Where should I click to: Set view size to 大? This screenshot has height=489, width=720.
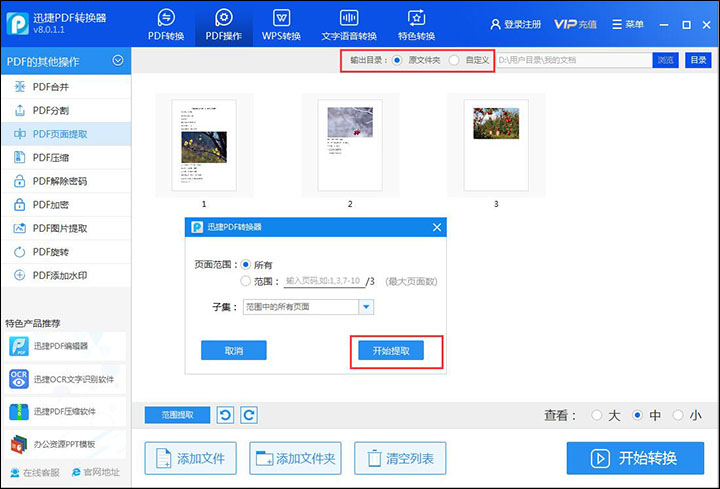[596, 415]
